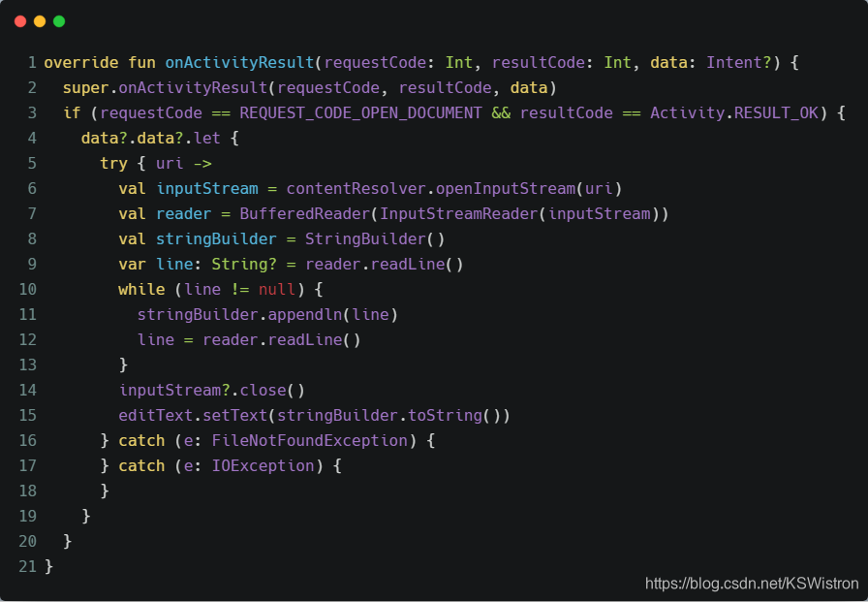Select the 'Intent?' parameter type

pos(738,63)
